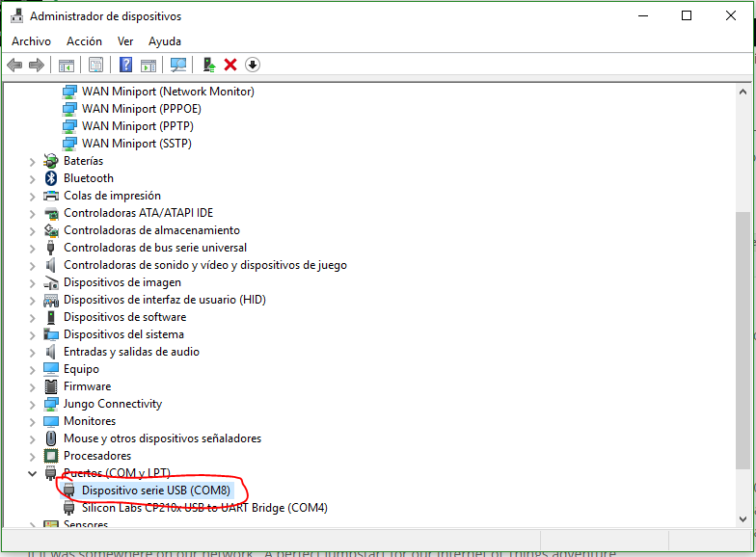Select the Firmware chip icon

pos(50,386)
